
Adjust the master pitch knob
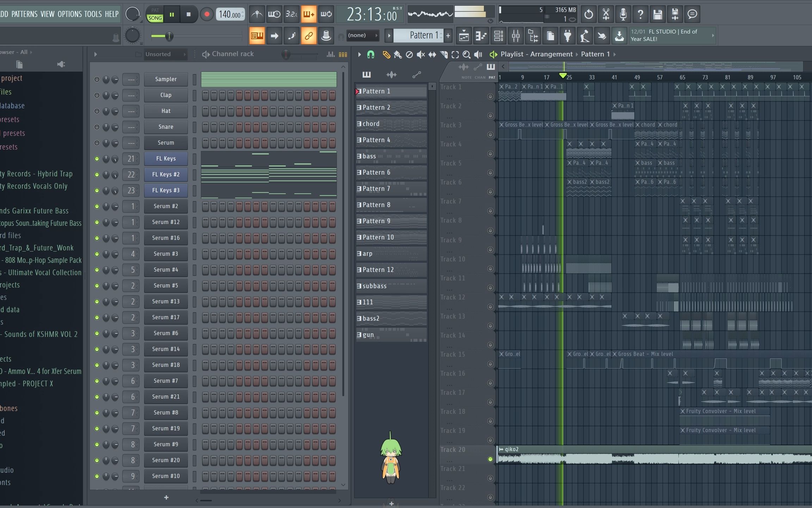(x=133, y=36)
